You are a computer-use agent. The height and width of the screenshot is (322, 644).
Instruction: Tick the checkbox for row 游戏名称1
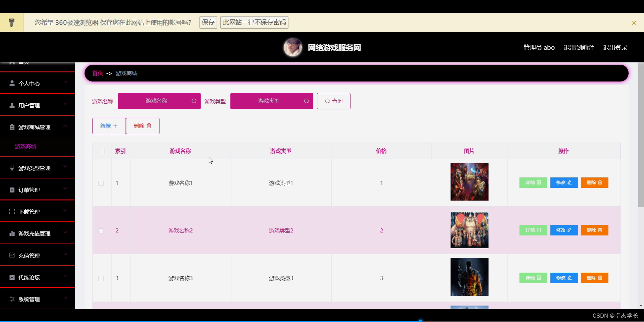(x=102, y=183)
